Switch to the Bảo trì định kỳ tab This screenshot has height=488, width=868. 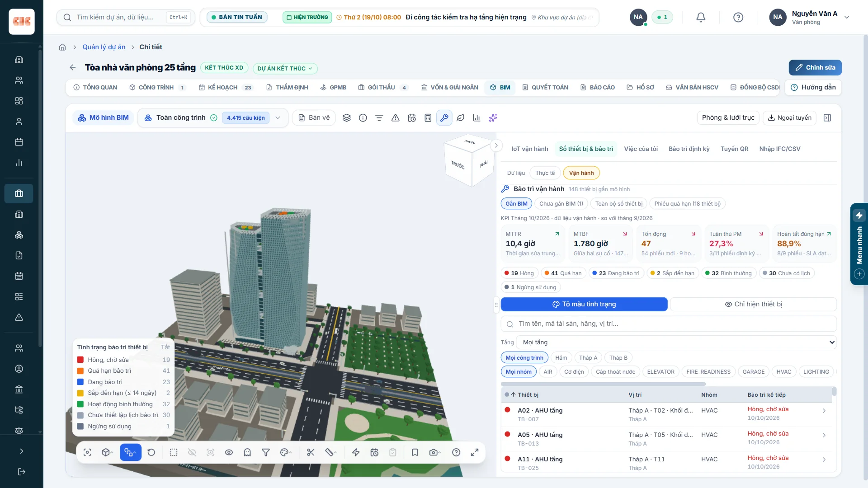click(x=689, y=149)
